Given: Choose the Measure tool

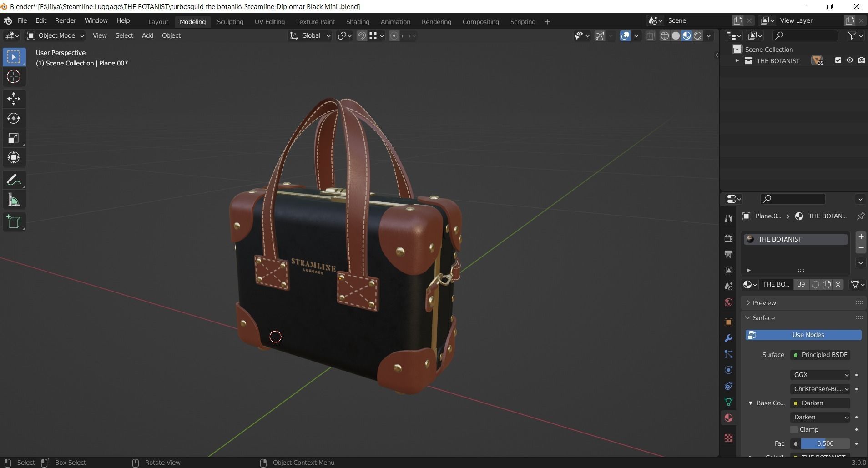Looking at the screenshot, I should 14,200.
